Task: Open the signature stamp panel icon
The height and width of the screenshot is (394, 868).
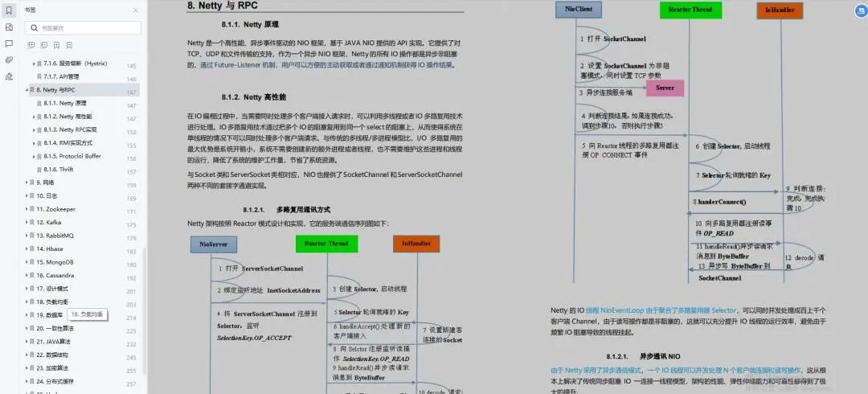Action: click(9, 76)
